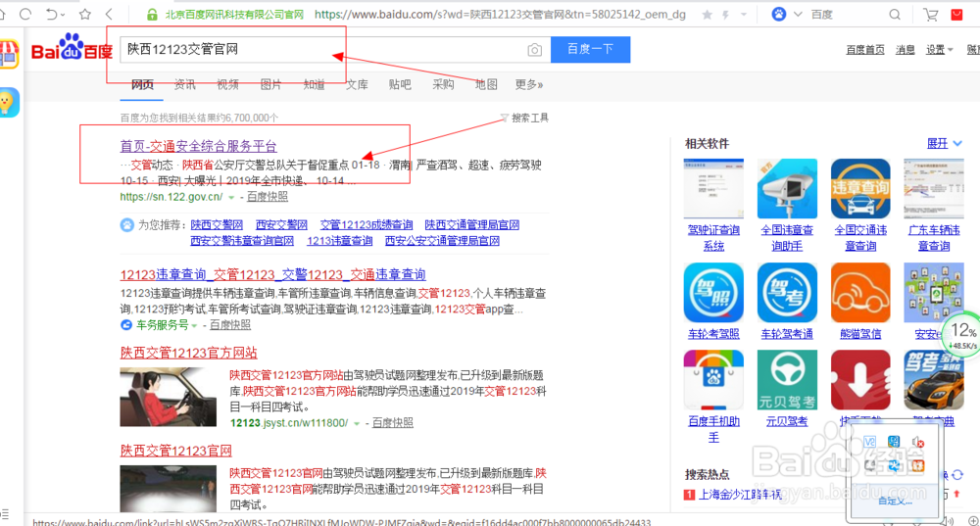Viewport: 980px width, 526px height.
Task: Open the Baidu paw search engine selector
Action: tap(779, 14)
